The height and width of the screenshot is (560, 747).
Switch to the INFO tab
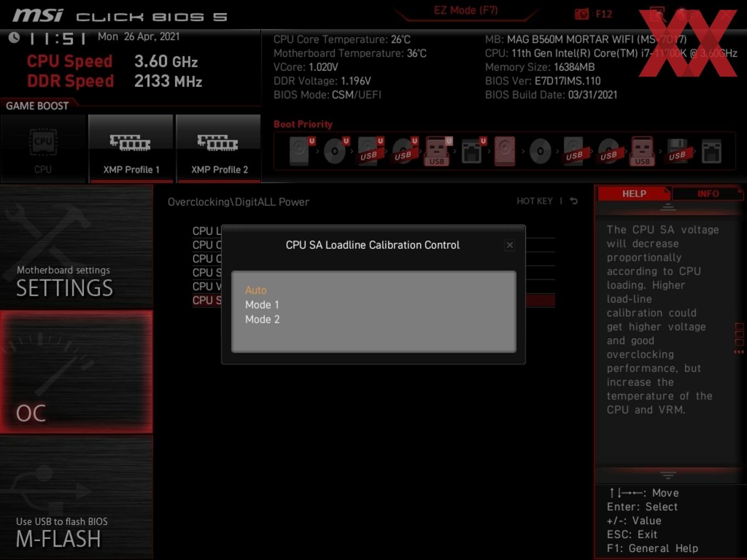click(x=707, y=194)
